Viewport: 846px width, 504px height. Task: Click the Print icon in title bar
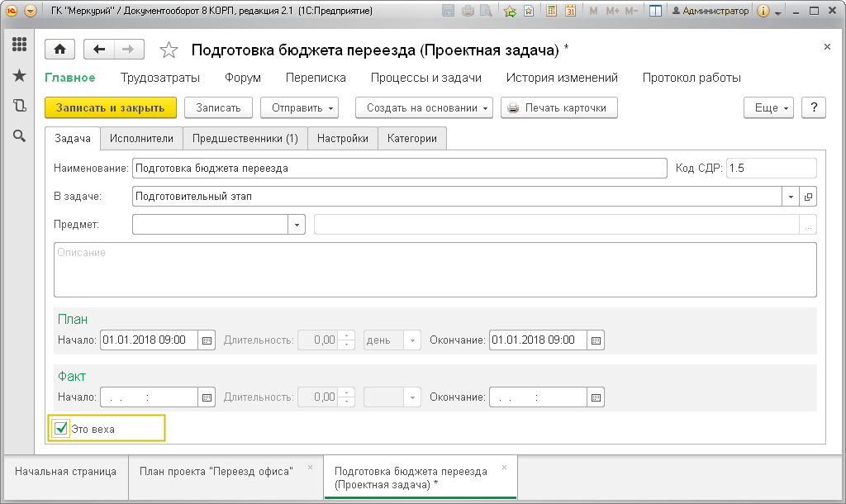468,11
